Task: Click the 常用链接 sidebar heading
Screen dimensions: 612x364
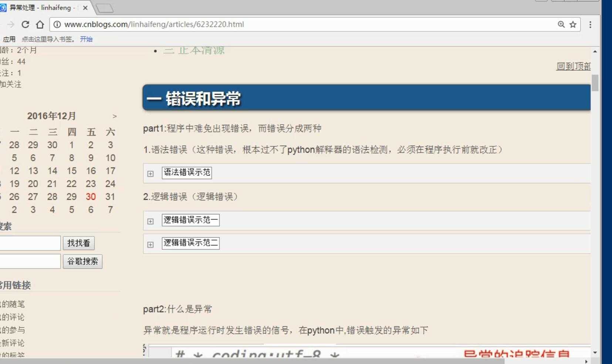Action: (x=15, y=285)
